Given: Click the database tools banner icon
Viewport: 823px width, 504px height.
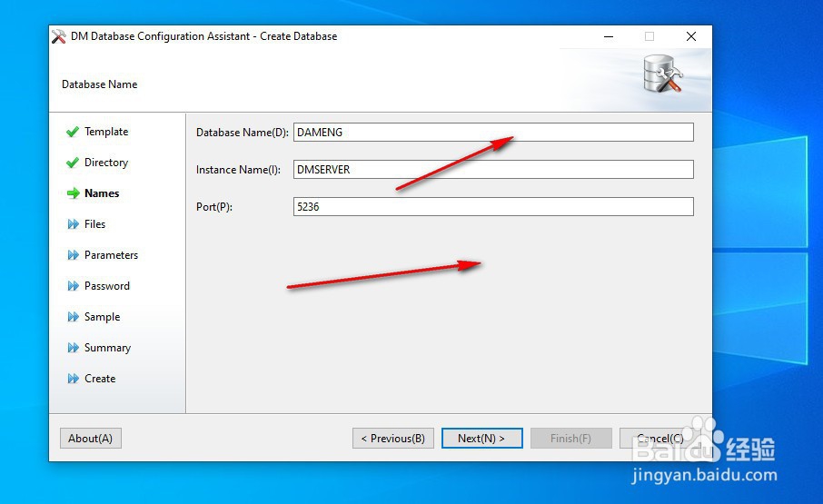Looking at the screenshot, I should pos(663,74).
